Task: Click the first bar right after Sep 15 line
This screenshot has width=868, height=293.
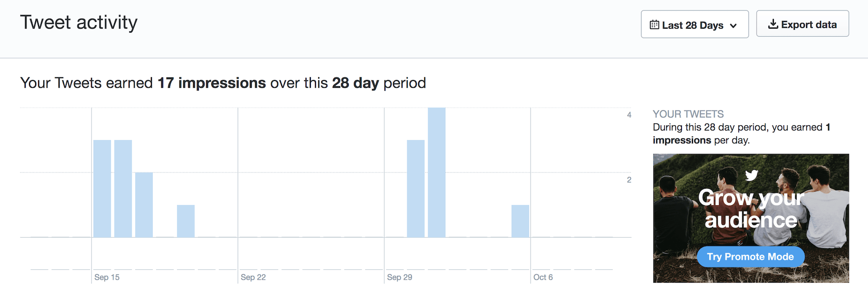Action: (102, 189)
